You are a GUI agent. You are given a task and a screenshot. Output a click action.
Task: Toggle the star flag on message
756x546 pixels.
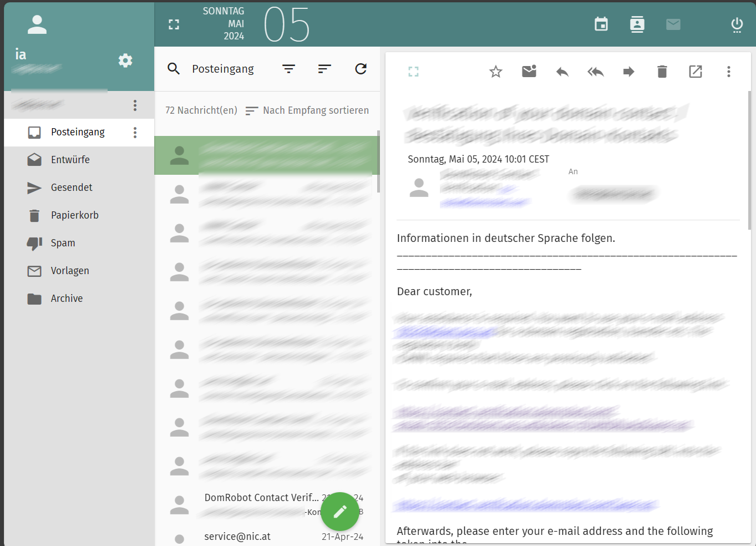click(x=496, y=72)
